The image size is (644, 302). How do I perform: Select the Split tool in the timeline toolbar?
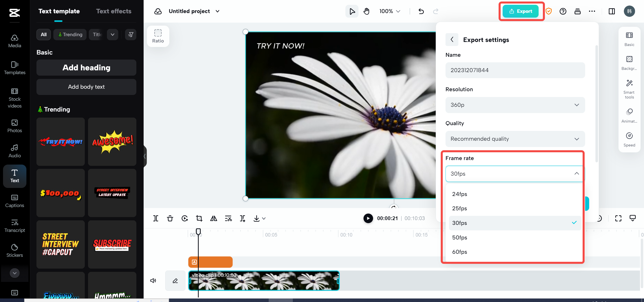pyautogui.click(x=155, y=218)
